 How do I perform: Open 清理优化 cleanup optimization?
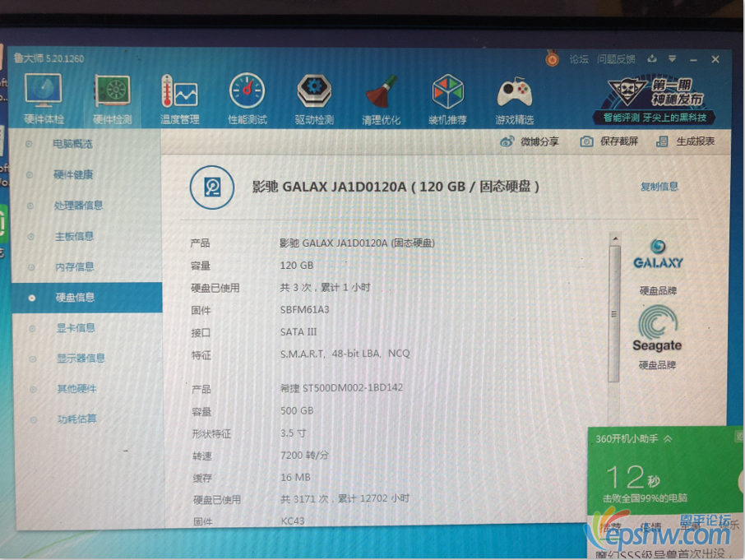[x=381, y=99]
